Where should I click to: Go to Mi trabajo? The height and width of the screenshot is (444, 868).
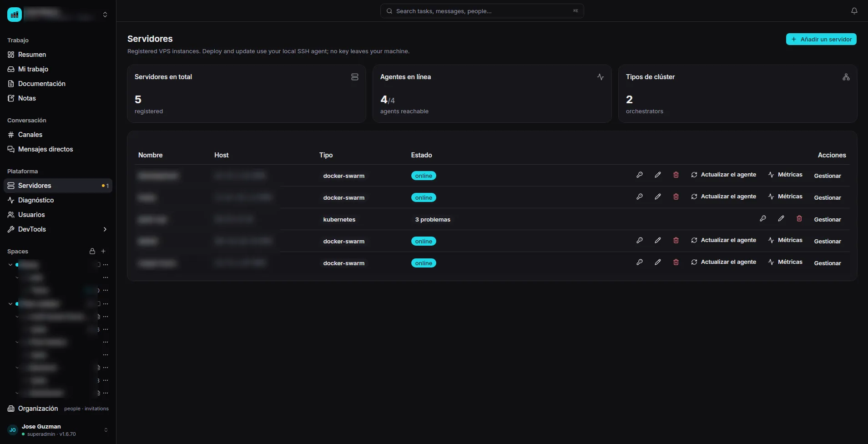(x=58, y=69)
